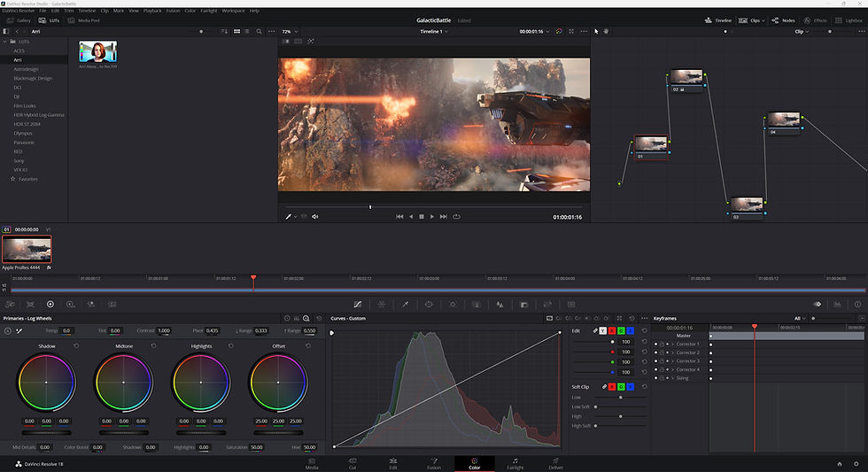Screen dimensions: 868x472
Task: Expand Corrector 1 keyframe track
Action: 672,344
